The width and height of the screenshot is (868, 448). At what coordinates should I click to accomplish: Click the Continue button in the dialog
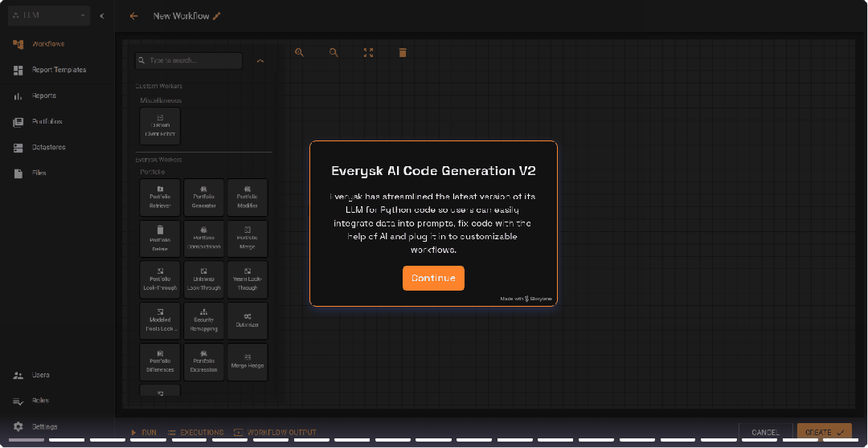coord(433,279)
